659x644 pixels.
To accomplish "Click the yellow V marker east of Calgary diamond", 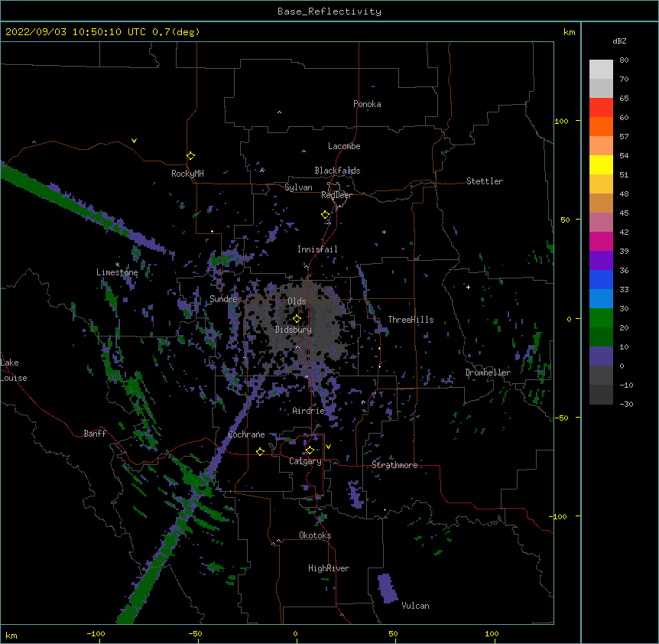I will [328, 447].
